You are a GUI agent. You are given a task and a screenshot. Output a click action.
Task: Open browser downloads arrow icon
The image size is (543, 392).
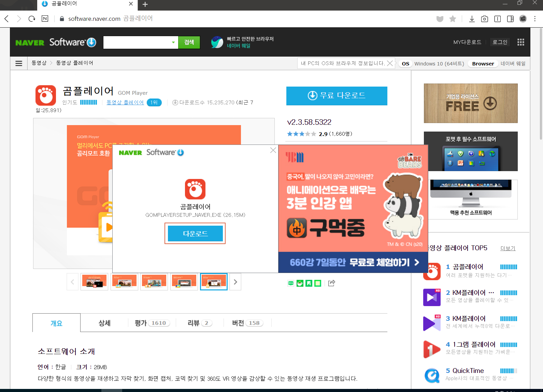tap(472, 19)
